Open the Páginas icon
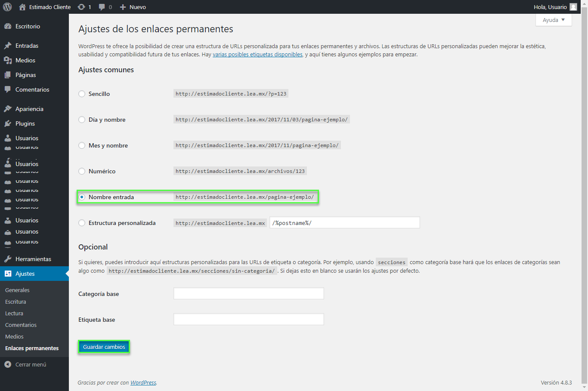This screenshot has height=391, width=588. [8, 75]
